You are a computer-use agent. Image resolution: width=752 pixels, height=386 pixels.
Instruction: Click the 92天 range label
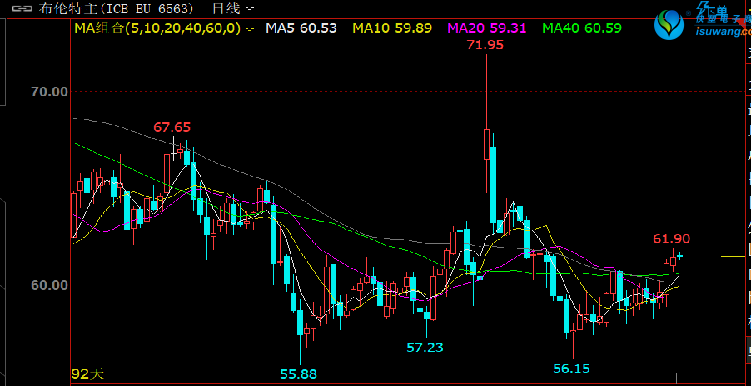pyautogui.click(x=87, y=374)
